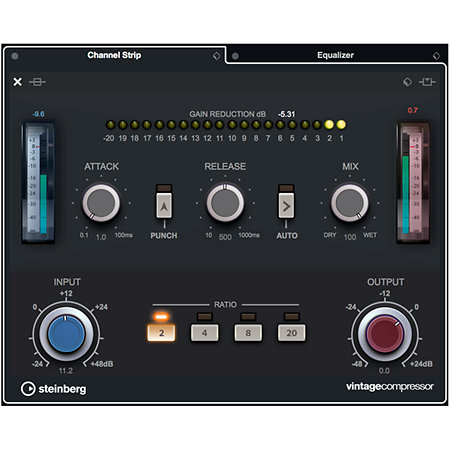This screenshot has width=450, height=450.
Task: Click the input peak value -9.6
Action: click(x=38, y=114)
